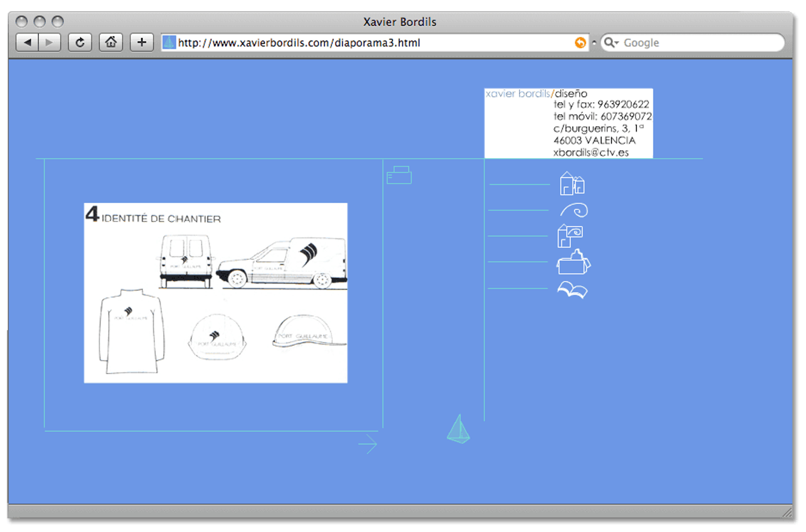
Task: Go to the home page via house button
Action: point(111,43)
